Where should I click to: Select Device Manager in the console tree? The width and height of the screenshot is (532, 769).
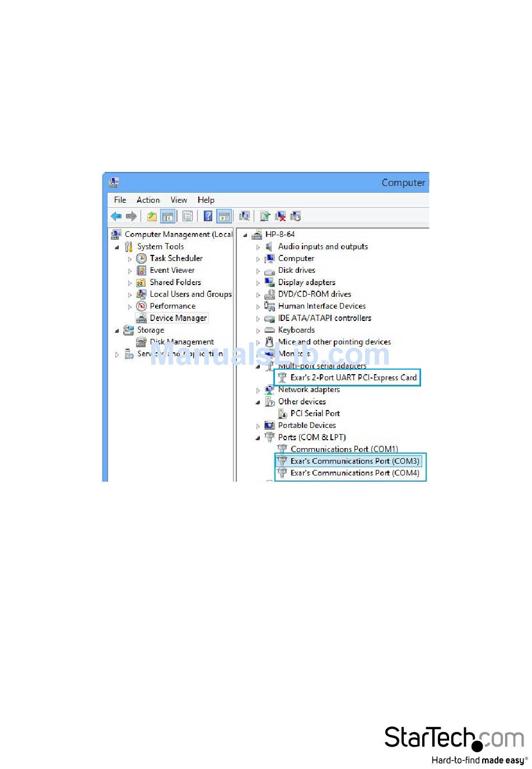click(178, 318)
